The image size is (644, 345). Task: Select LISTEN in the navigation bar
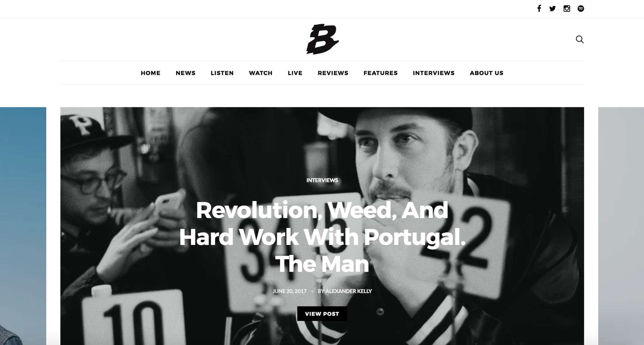222,73
